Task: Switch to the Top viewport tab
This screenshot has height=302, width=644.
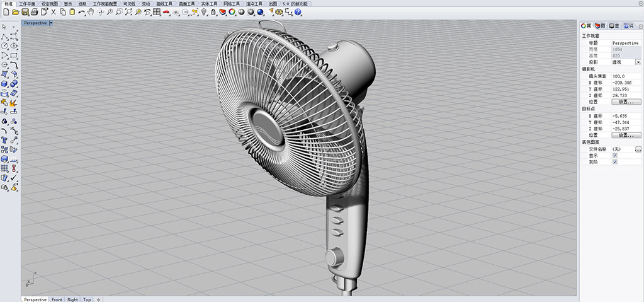Action: coord(87,299)
